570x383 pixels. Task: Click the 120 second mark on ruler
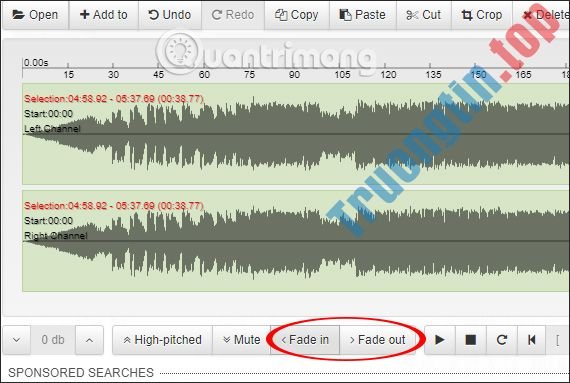tap(388, 74)
